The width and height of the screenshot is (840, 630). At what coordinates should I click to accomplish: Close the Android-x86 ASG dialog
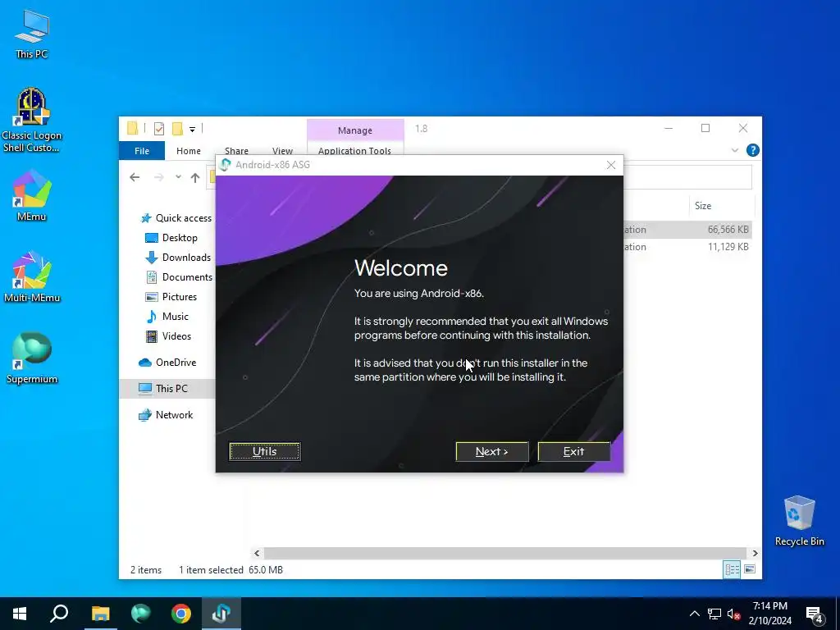[x=610, y=165]
